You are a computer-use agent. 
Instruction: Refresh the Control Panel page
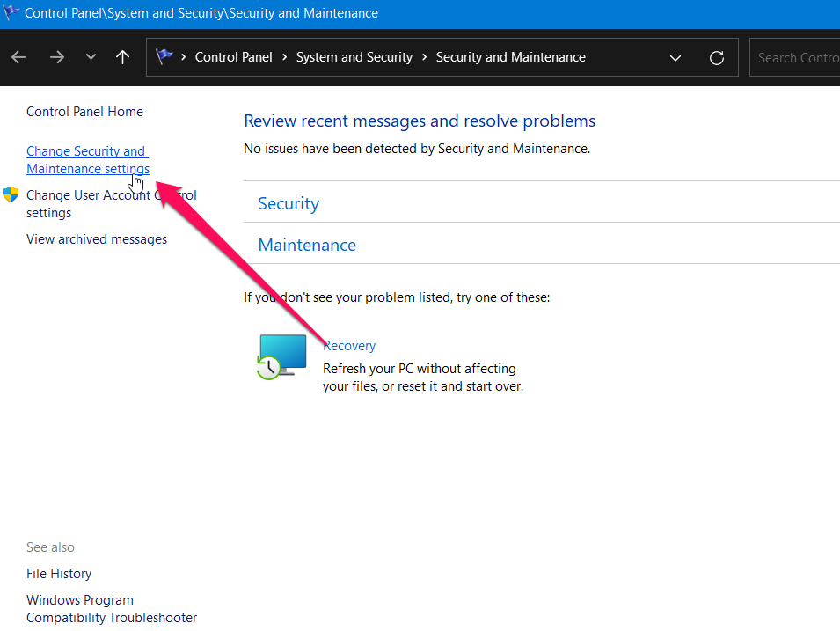(x=717, y=57)
